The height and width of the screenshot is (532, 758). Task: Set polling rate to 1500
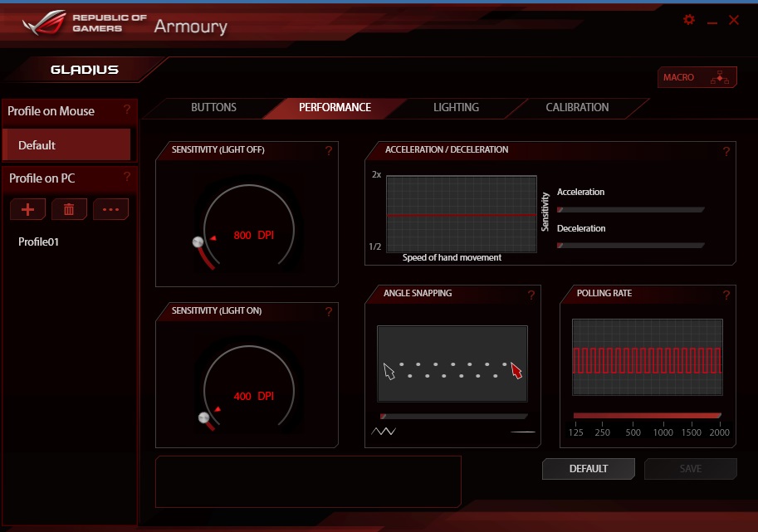coord(692,432)
